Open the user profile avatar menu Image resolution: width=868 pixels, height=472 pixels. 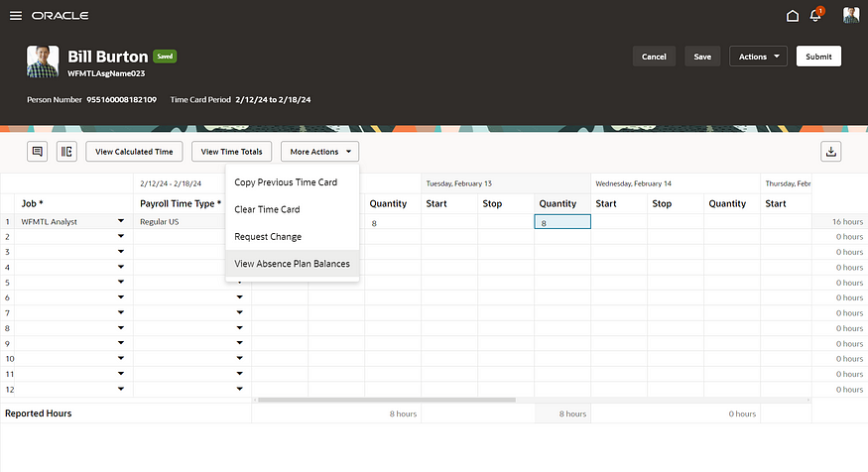pyautogui.click(x=851, y=16)
